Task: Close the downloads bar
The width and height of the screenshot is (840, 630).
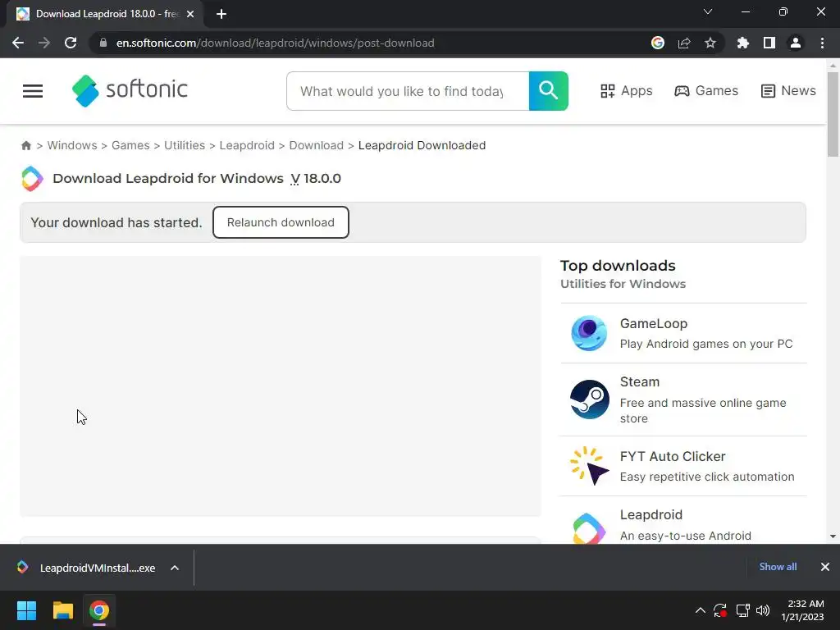Action: click(x=825, y=567)
